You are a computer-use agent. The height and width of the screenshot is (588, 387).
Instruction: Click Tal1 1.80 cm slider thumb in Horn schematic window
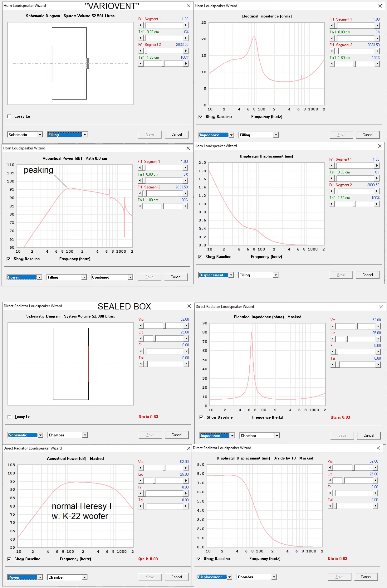[163, 64]
